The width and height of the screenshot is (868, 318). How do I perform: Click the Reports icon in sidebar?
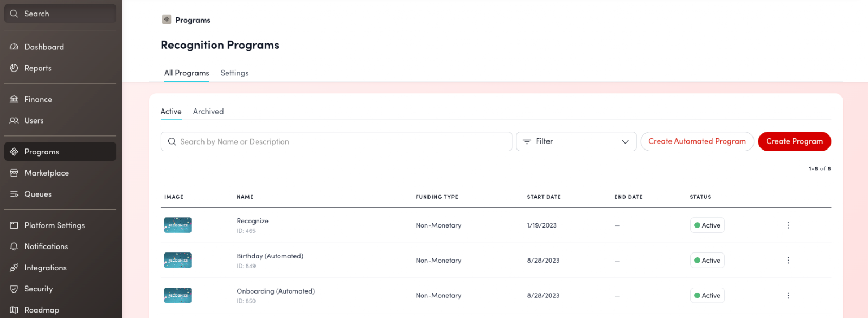pos(14,68)
